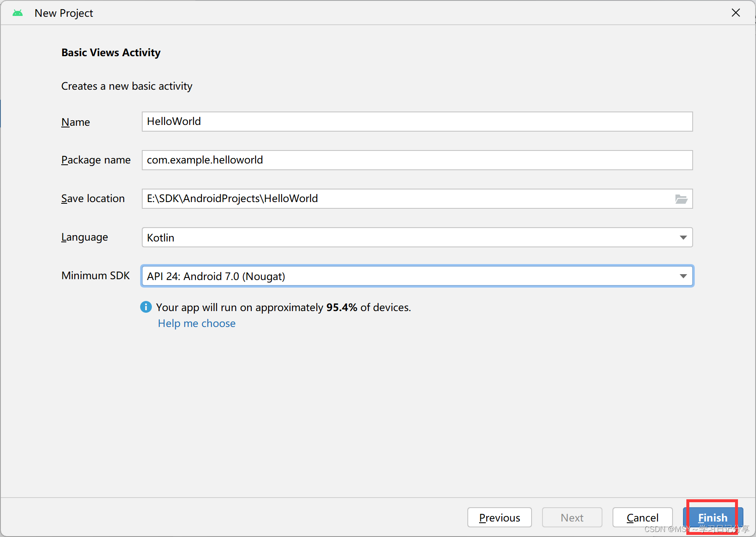756x537 pixels.
Task: Open the Help me choose link
Action: pos(197,324)
